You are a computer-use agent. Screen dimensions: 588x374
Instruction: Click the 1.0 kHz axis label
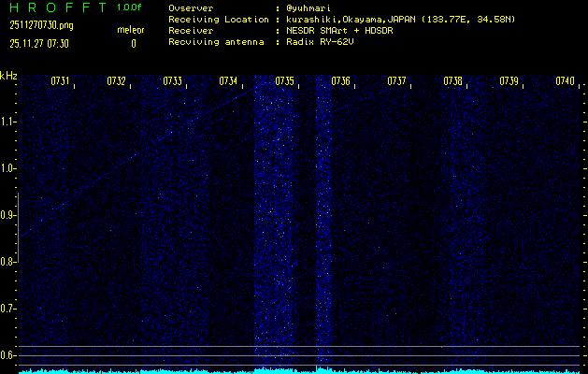coord(7,168)
